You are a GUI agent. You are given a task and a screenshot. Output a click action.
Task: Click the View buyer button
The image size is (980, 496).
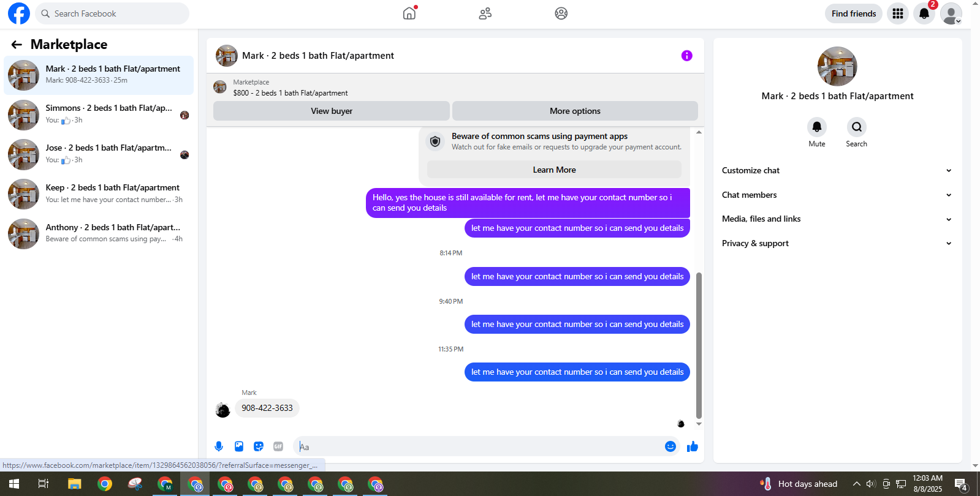click(x=332, y=111)
